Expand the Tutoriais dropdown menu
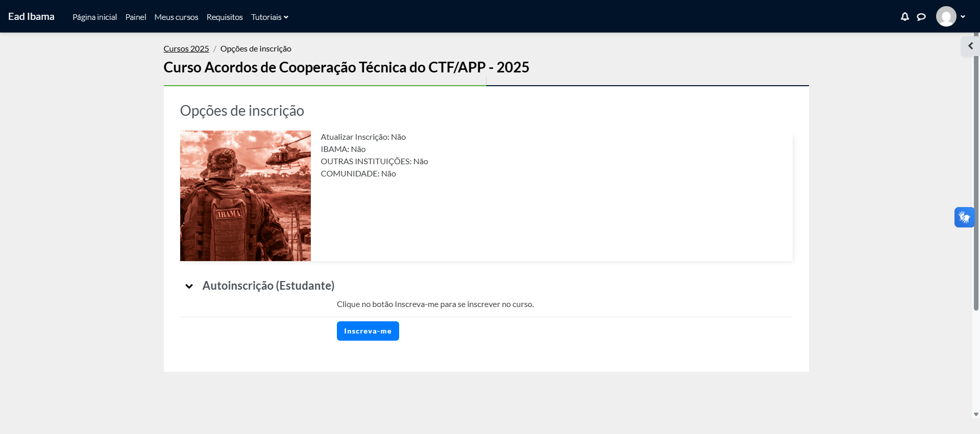 (269, 17)
